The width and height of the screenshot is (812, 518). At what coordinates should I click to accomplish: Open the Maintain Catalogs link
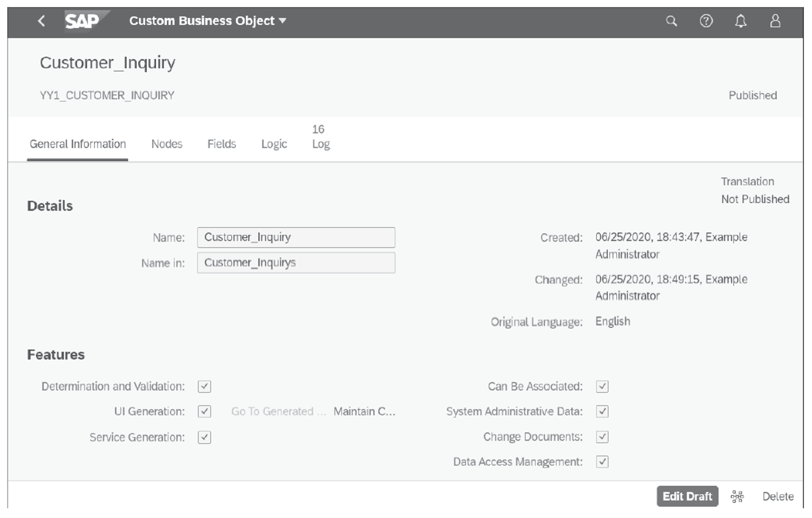pyautogui.click(x=364, y=411)
